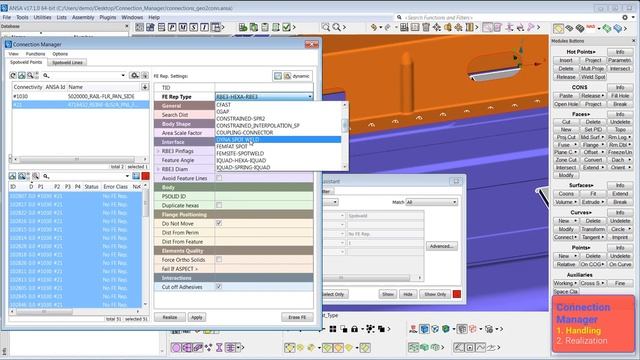Click the S toolbar icon in top toolbar
This screenshot has width=640, height=360.
pyautogui.click(x=193, y=27)
